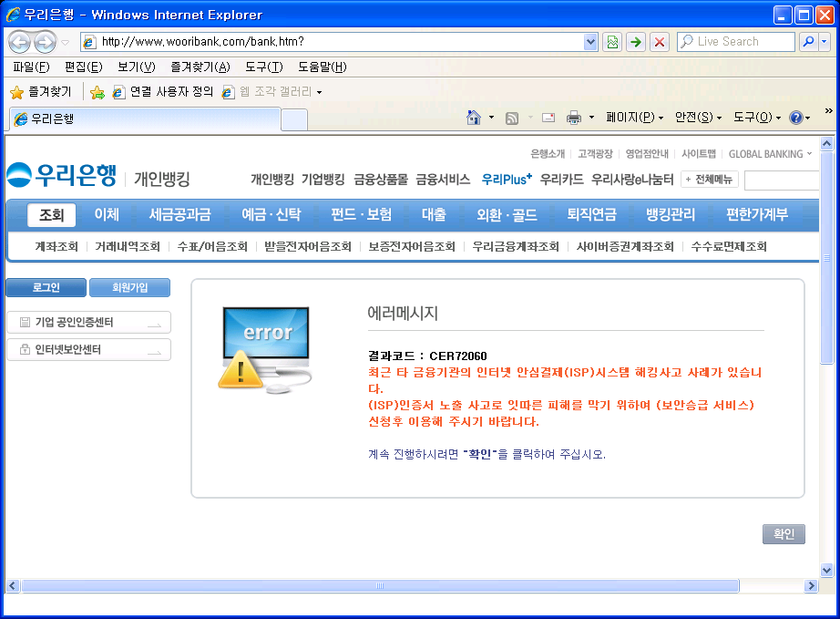The width and height of the screenshot is (840, 619).
Task: Open the 고객광장 header link
Action: point(595,154)
